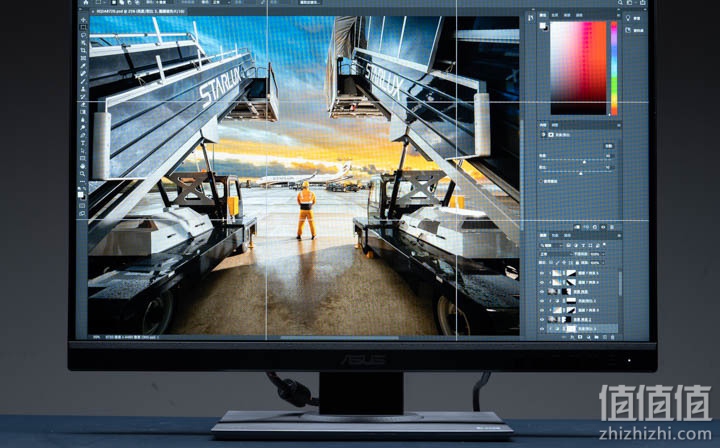Open the layer blend mode dropdown
720x448 pixels.
(556, 254)
